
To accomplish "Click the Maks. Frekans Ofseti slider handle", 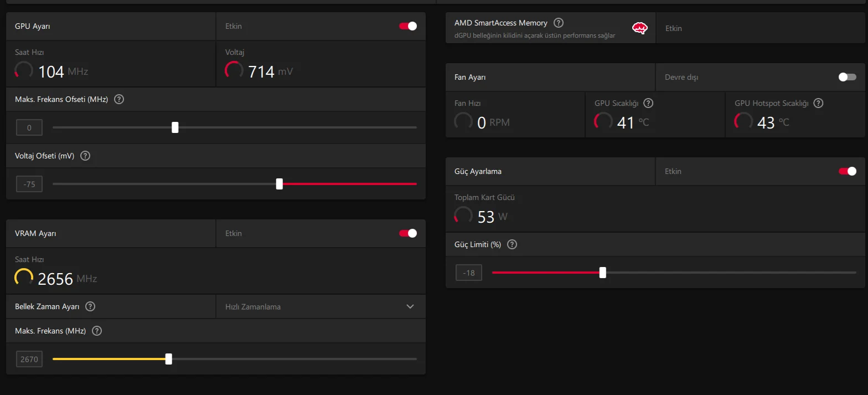I will click(175, 127).
